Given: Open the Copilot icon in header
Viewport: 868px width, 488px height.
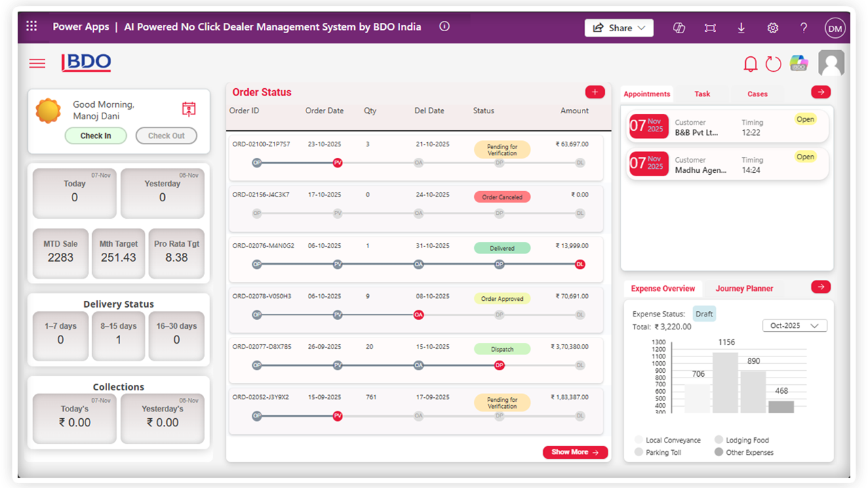Looking at the screenshot, I should tap(679, 28).
